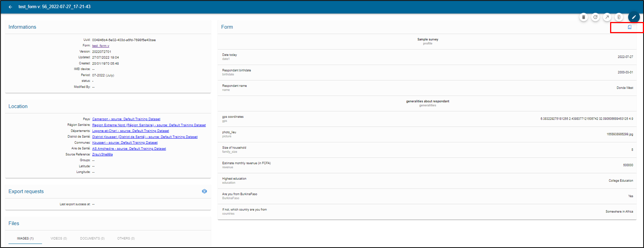Open the Logone-et-Chari département link
Screen dimensions: 644x248
pos(131,131)
